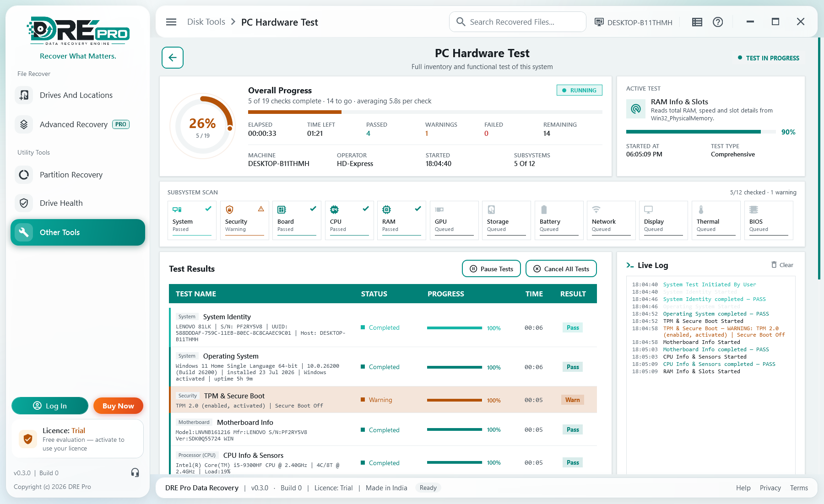The height and width of the screenshot is (504, 824).
Task: Select the Security subsystem card
Action: click(244, 220)
